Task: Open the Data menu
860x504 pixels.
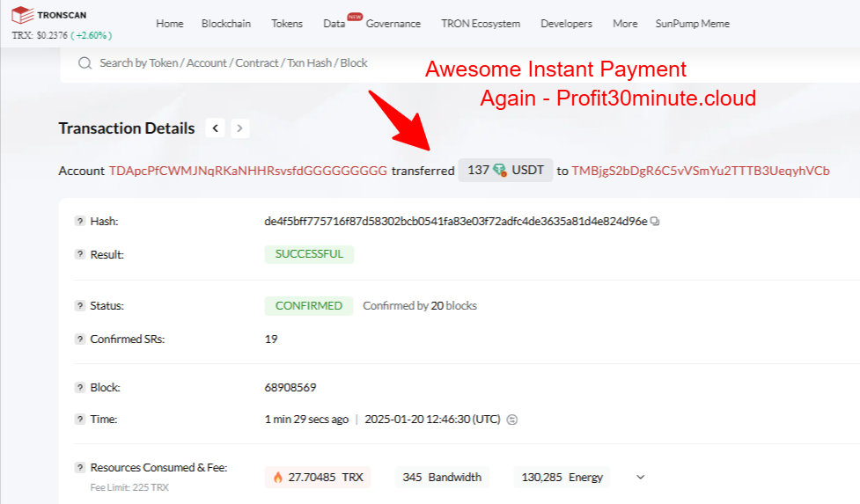Action: coord(334,24)
